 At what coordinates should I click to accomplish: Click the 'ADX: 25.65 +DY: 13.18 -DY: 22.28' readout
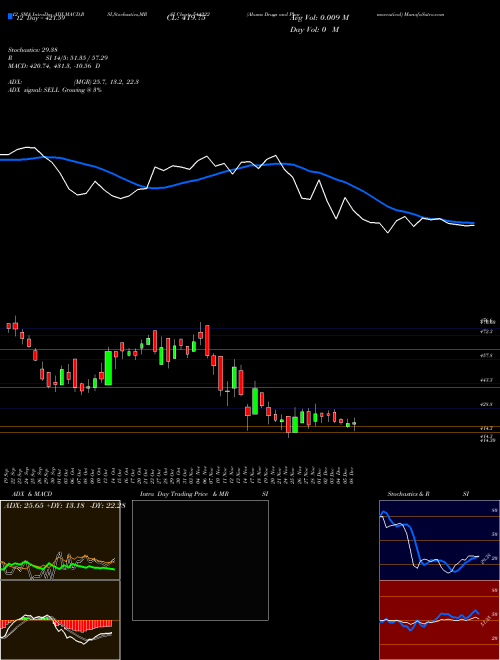pos(64,506)
